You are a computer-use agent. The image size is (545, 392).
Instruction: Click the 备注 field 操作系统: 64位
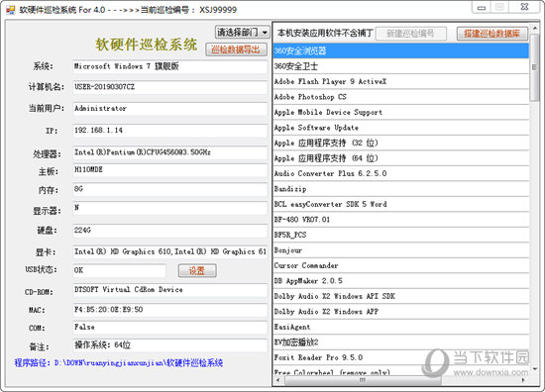coord(170,345)
